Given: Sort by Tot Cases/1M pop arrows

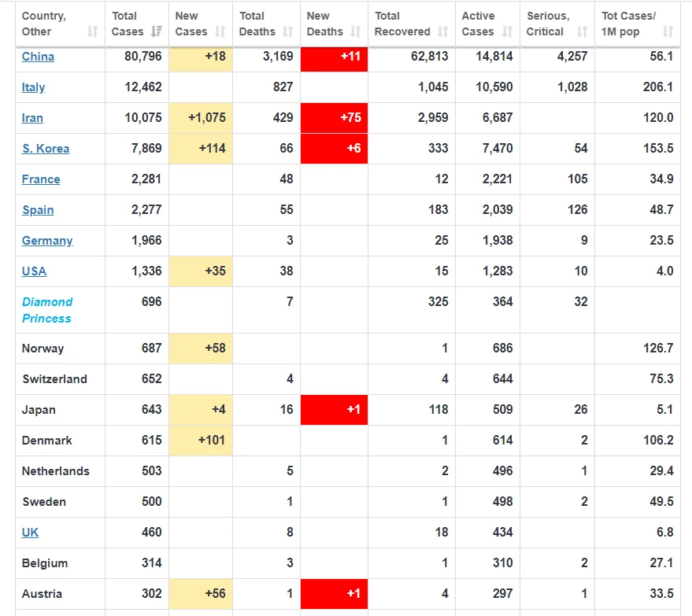Looking at the screenshot, I should pos(668,31).
